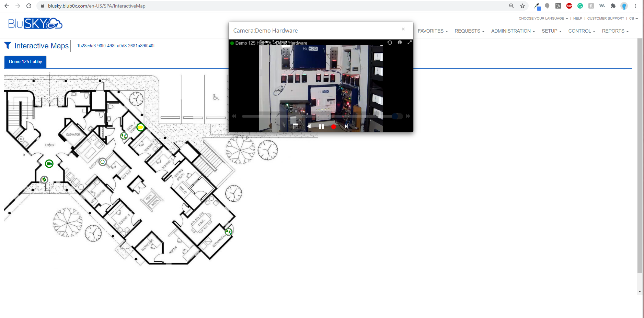Click the exit door icon near Mechanical room
Screen dimensions: 644x318
click(229, 232)
